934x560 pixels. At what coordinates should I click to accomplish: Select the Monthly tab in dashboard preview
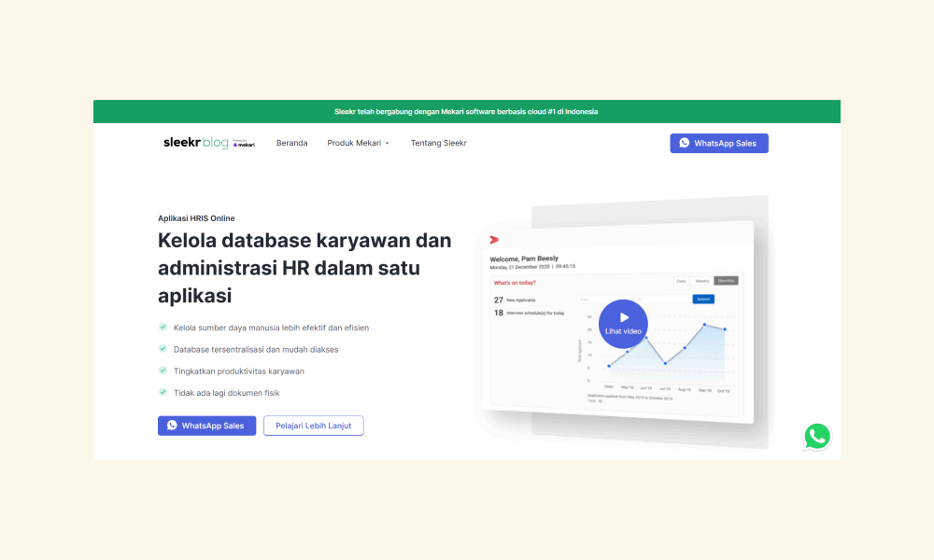(726, 281)
